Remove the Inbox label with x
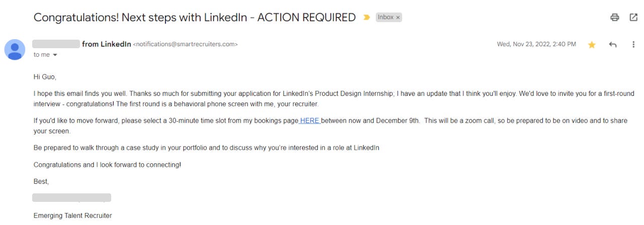The image size is (644, 225). tap(398, 18)
